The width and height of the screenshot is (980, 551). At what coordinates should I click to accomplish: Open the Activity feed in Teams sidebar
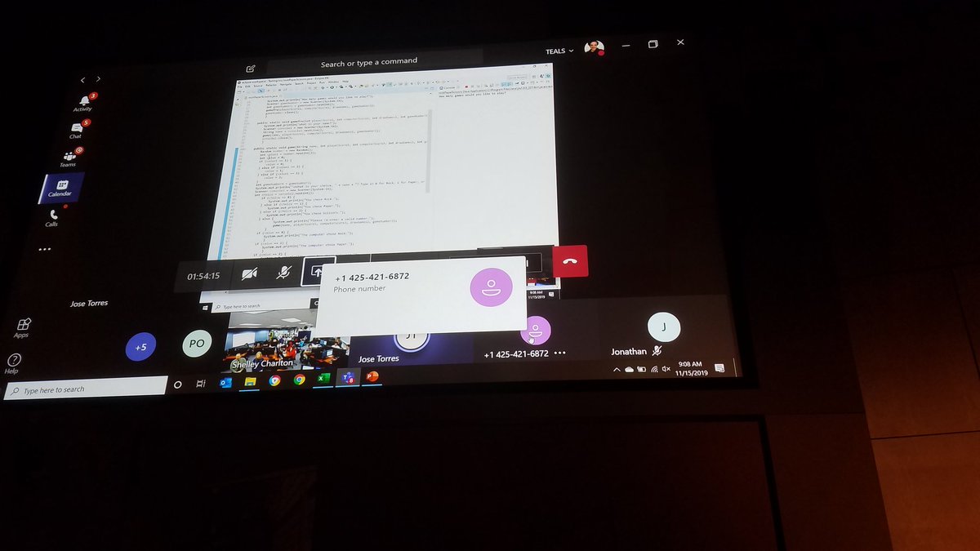pyautogui.click(x=82, y=103)
